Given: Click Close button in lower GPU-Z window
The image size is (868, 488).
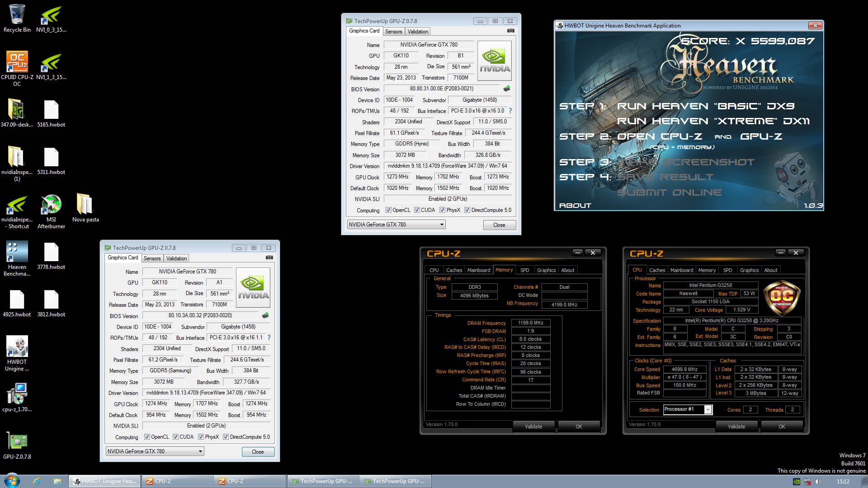Looking at the screenshot, I should [x=258, y=452].
